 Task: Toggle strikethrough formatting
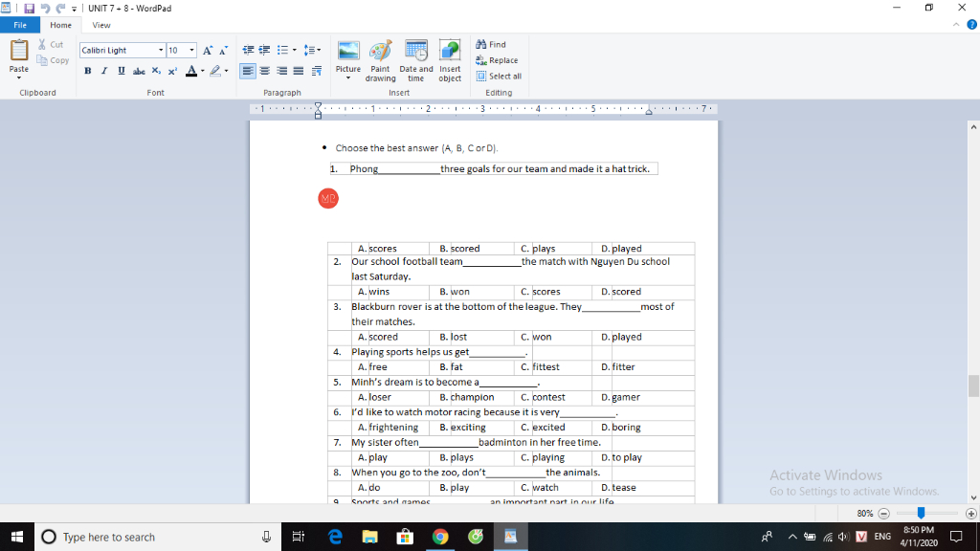point(139,71)
